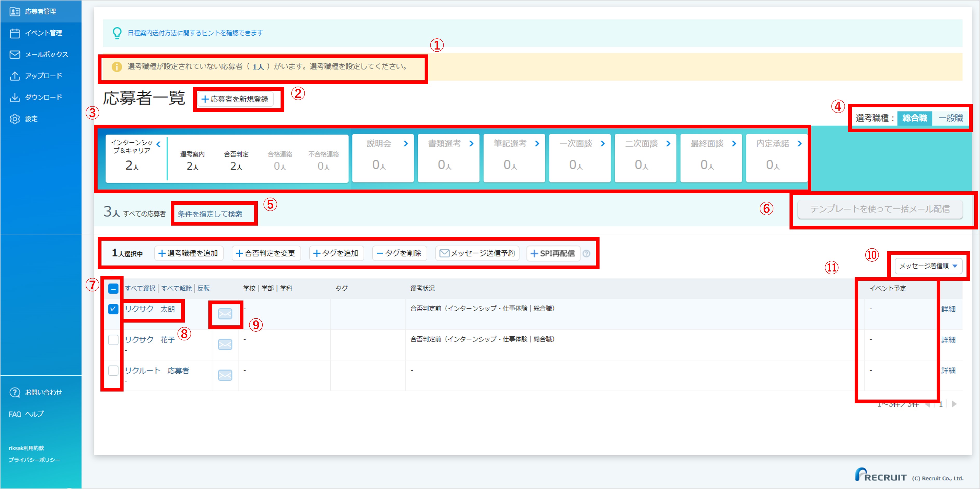Expand the 一次面談 step card
This screenshot has width=980, height=489.
603,144
